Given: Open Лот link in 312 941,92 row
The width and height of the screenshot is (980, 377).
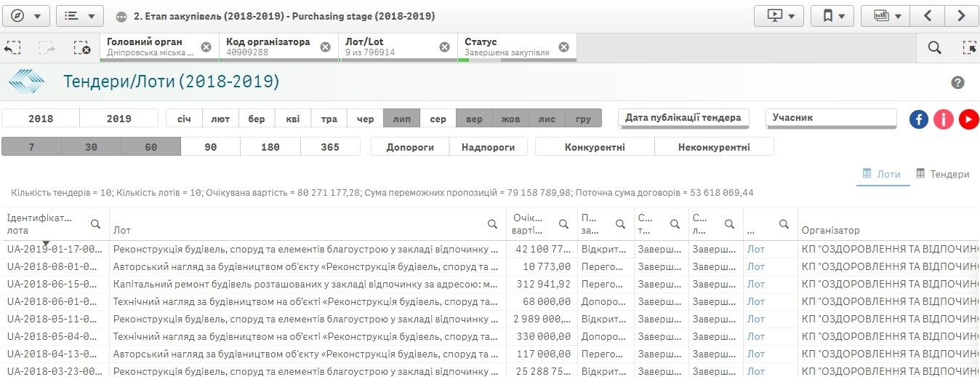Looking at the screenshot, I should [x=756, y=284].
